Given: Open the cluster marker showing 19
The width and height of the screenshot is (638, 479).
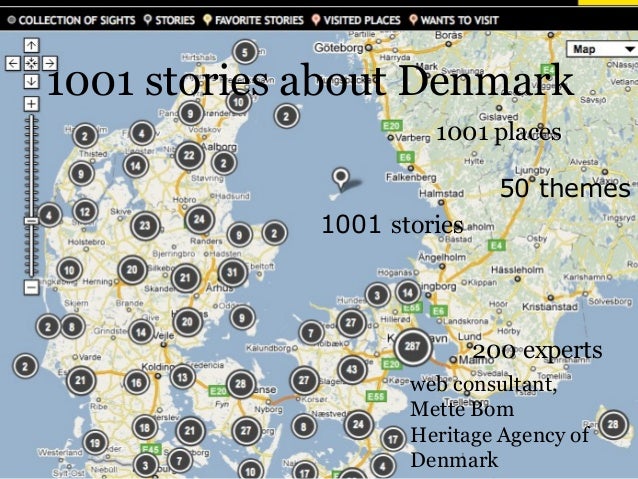Looking at the screenshot, I should click(x=95, y=443).
